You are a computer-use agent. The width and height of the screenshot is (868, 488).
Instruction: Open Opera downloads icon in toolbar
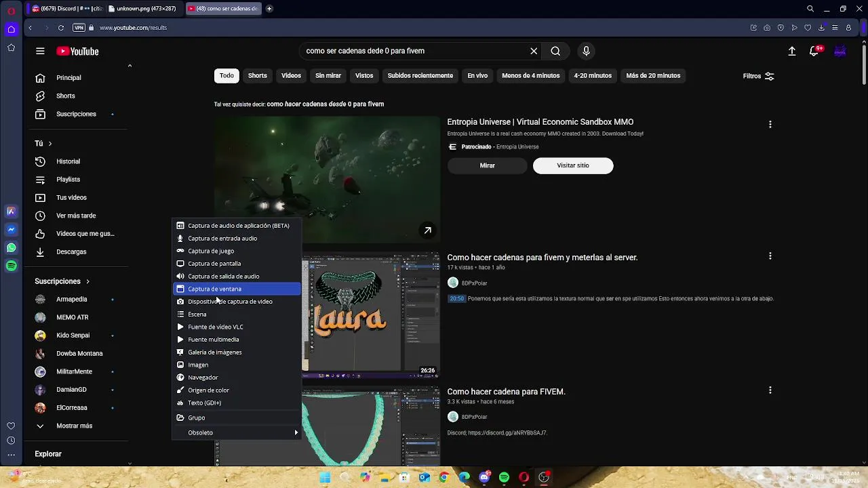coord(821,28)
